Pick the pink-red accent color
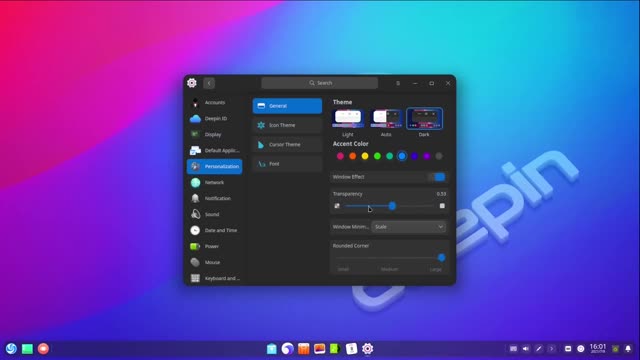Image resolution: width=640 pixels, height=360 pixels. point(340,156)
